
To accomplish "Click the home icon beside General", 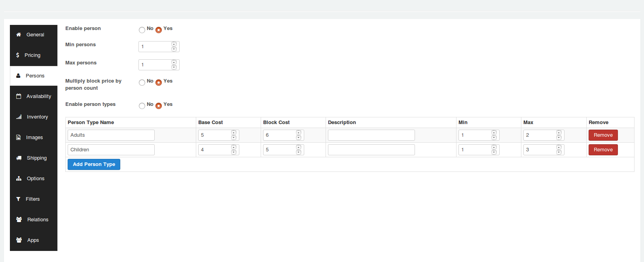I will 19,35.
